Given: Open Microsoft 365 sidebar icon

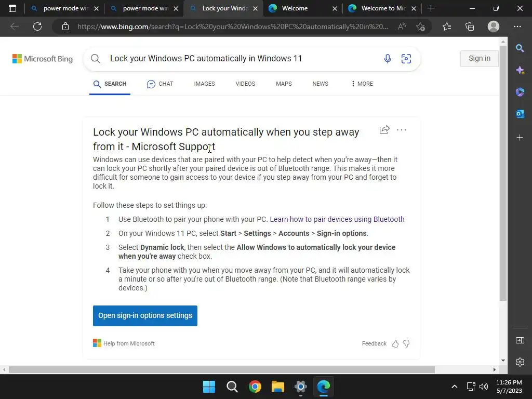Looking at the screenshot, I should tap(520, 92).
